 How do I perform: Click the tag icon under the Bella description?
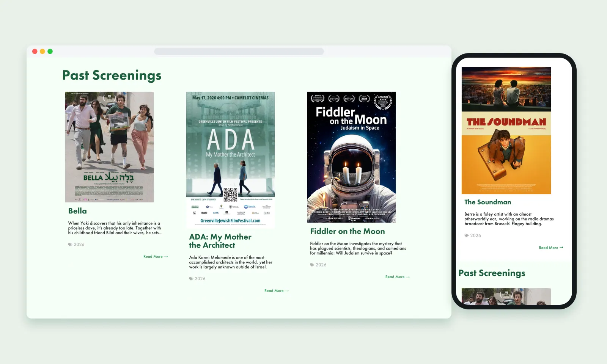70,245
